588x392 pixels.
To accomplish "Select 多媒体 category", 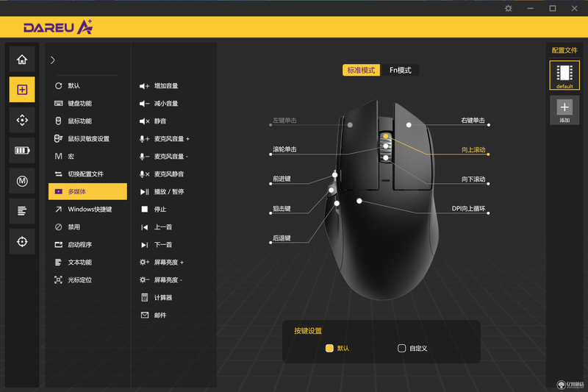I will (87, 192).
